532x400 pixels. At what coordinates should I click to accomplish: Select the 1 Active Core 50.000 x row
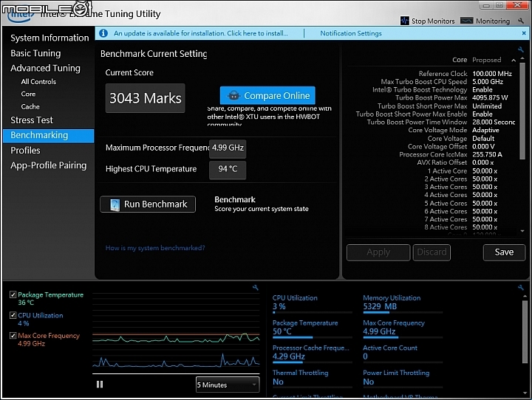pyautogui.click(x=462, y=170)
